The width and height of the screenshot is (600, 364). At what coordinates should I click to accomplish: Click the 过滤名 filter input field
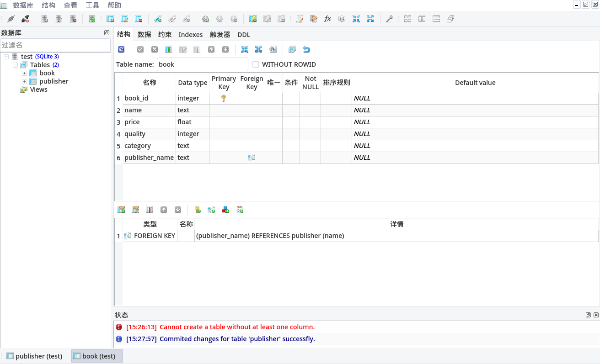click(x=55, y=45)
